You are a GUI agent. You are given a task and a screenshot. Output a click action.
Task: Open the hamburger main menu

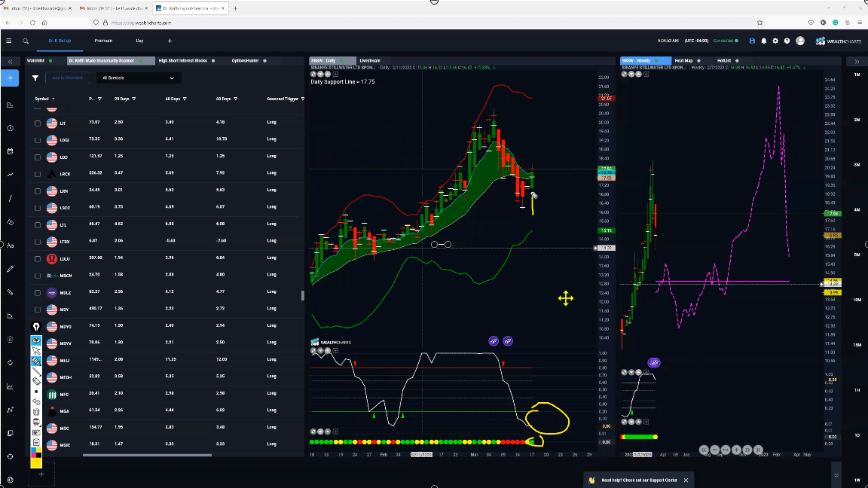[8, 41]
